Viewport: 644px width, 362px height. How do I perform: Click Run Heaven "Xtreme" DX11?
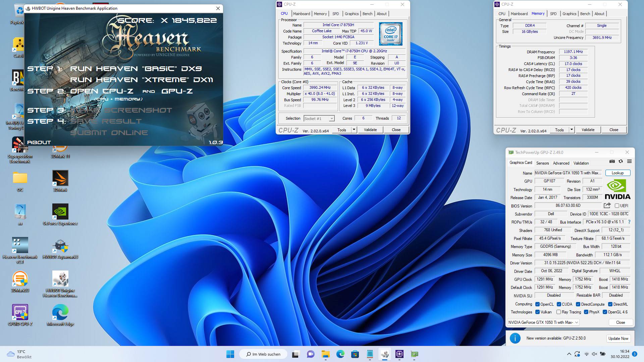[141, 80]
